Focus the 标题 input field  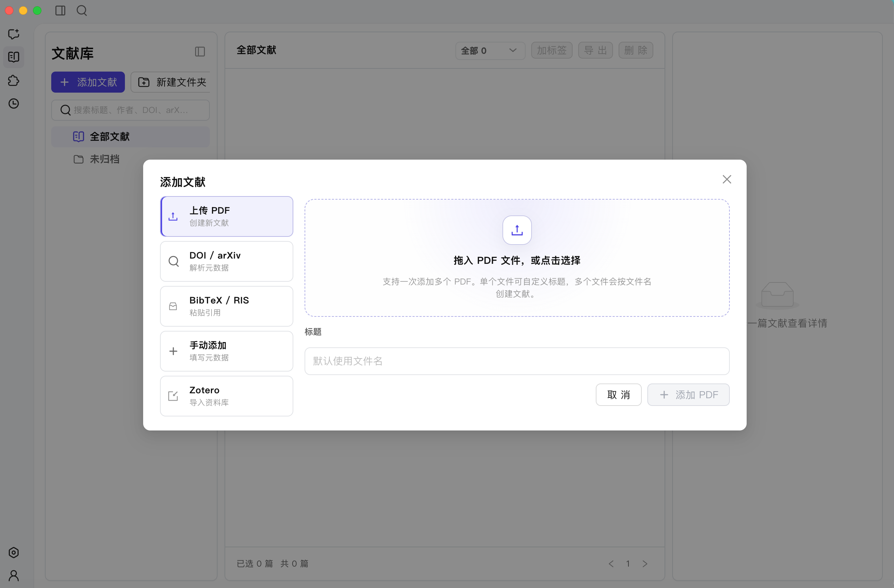pos(517,361)
